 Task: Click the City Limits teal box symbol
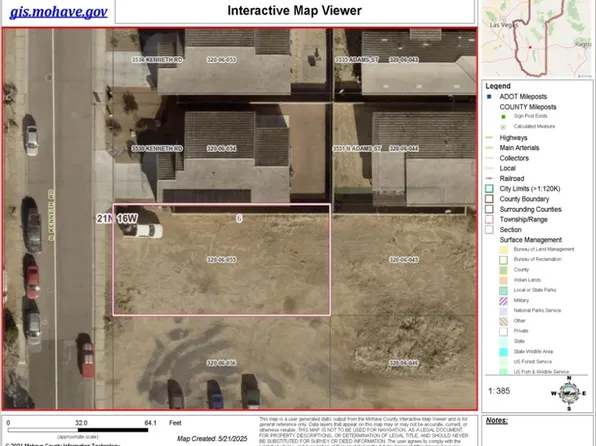tap(489, 189)
